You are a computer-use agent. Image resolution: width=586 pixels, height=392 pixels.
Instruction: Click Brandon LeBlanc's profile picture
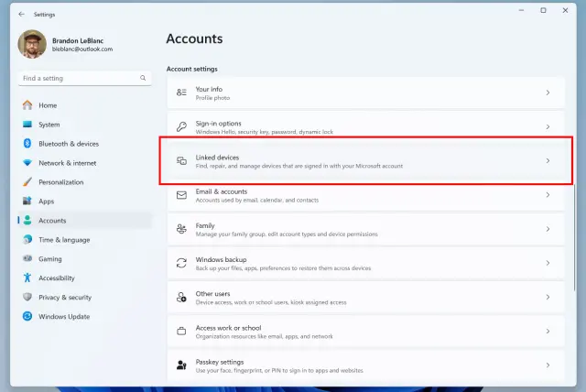click(x=32, y=44)
